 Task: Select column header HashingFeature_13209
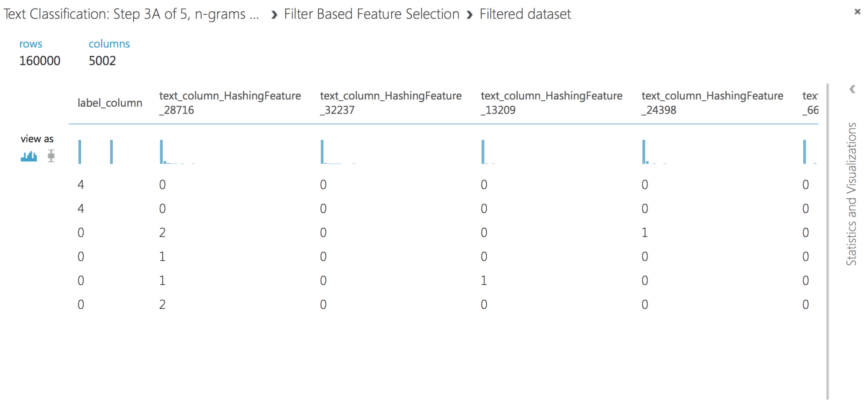coord(551,103)
